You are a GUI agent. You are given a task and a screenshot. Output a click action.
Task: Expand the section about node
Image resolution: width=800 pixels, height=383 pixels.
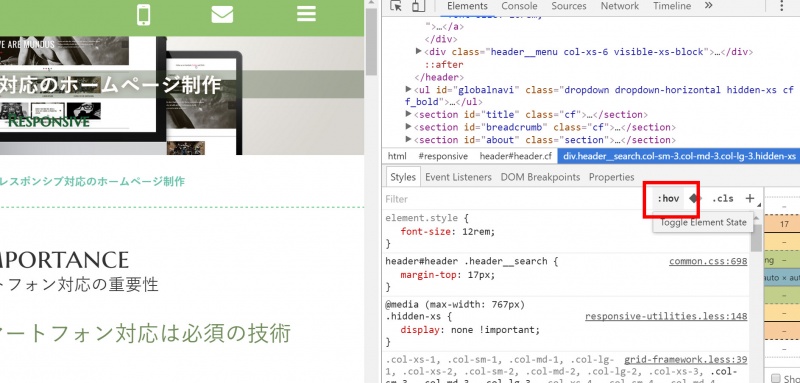[408, 139]
